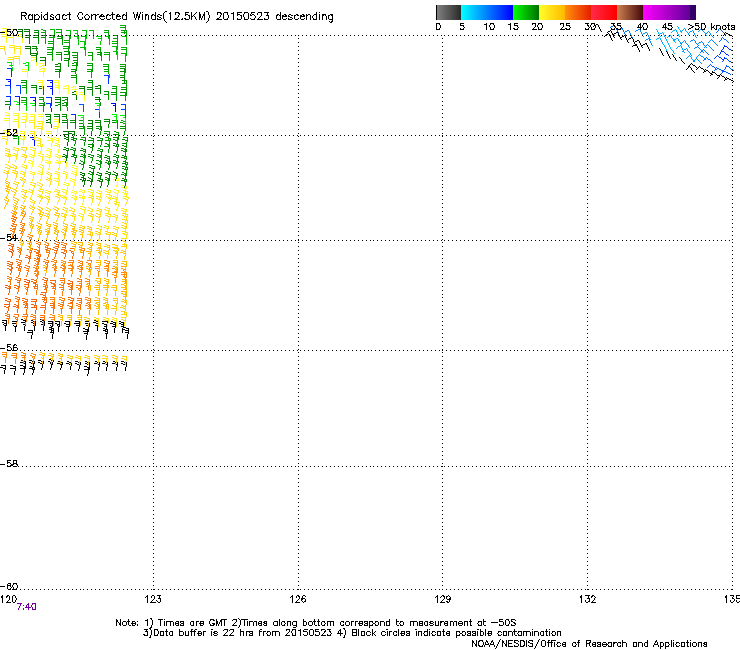Click the gray 0-5 knots color segment
This screenshot has width=740, height=650.
[448, 12]
